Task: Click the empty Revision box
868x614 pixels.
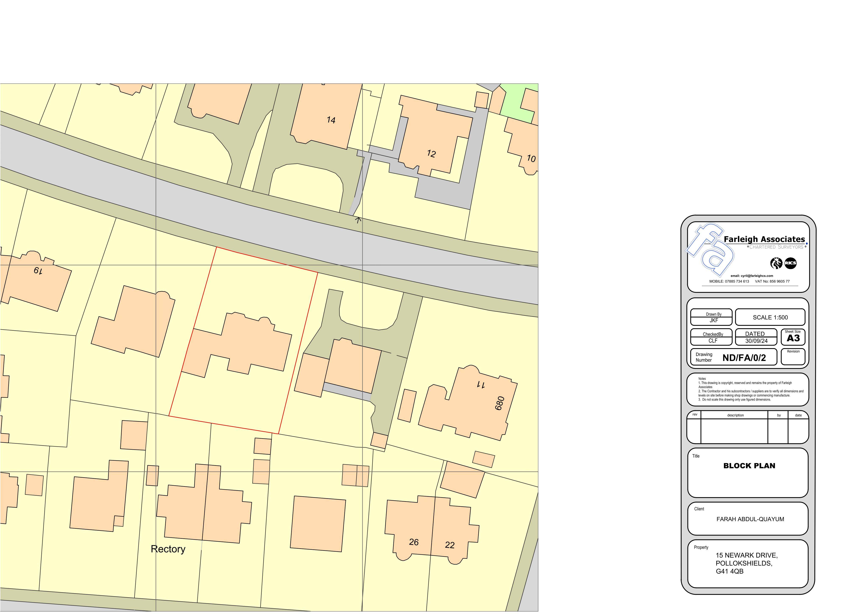Action: 793,357
